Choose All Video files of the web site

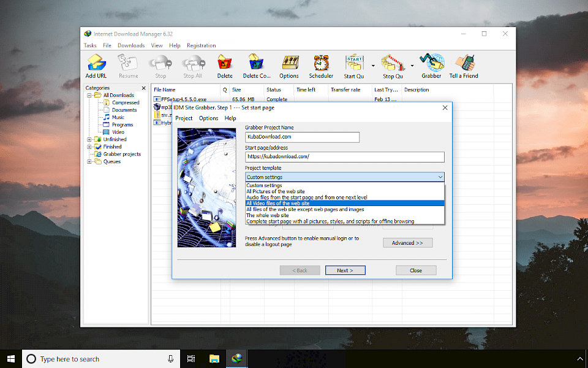pyautogui.click(x=345, y=203)
